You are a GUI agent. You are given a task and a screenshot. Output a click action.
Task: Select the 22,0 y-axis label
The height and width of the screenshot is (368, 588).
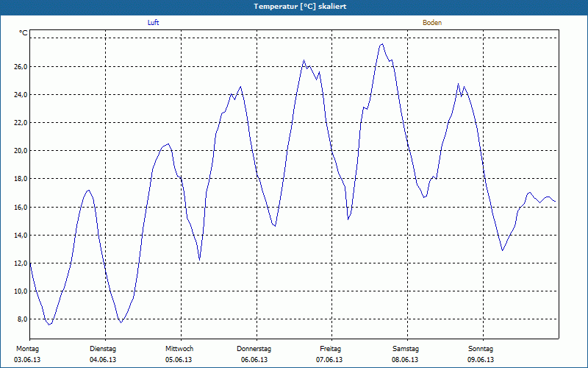[21, 123]
